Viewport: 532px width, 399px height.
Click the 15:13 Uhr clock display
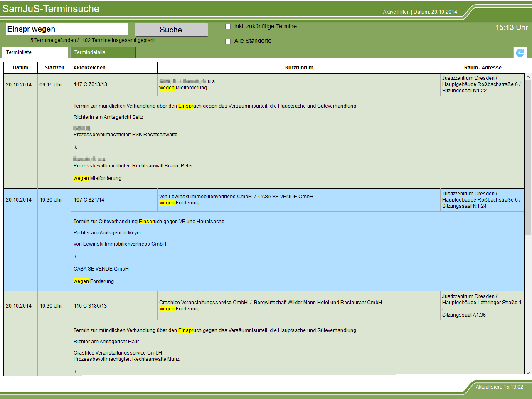click(512, 27)
